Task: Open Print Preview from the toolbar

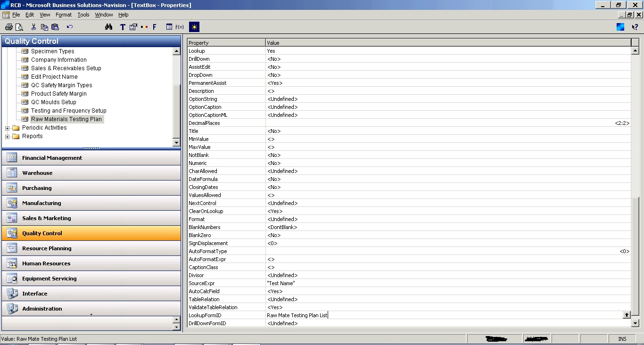Action: coord(19,27)
